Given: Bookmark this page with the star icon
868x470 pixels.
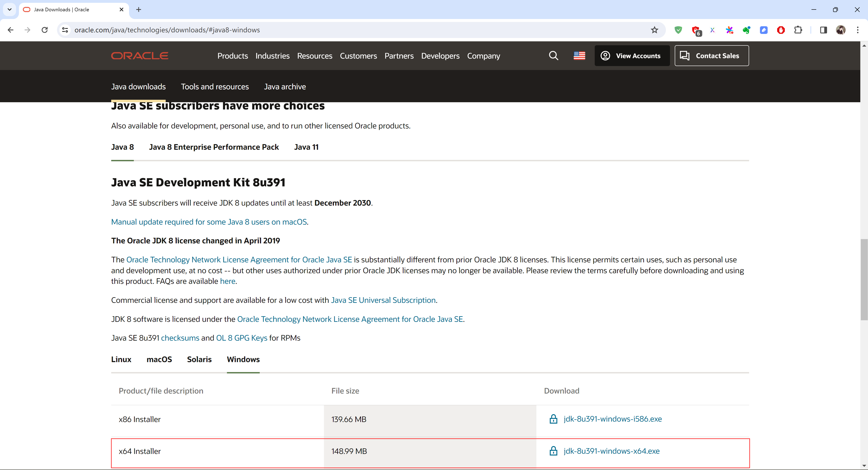Looking at the screenshot, I should tap(654, 30).
